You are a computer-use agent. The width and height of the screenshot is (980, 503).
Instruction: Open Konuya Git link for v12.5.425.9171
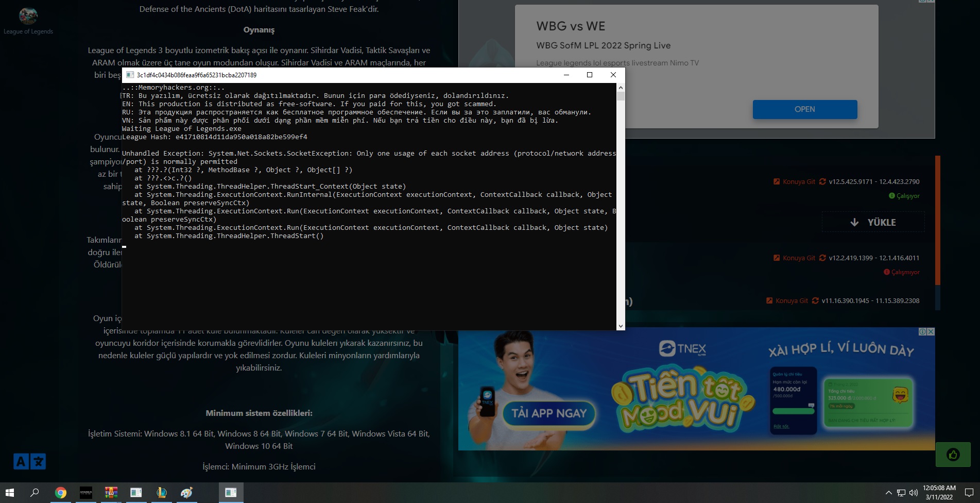tap(799, 181)
